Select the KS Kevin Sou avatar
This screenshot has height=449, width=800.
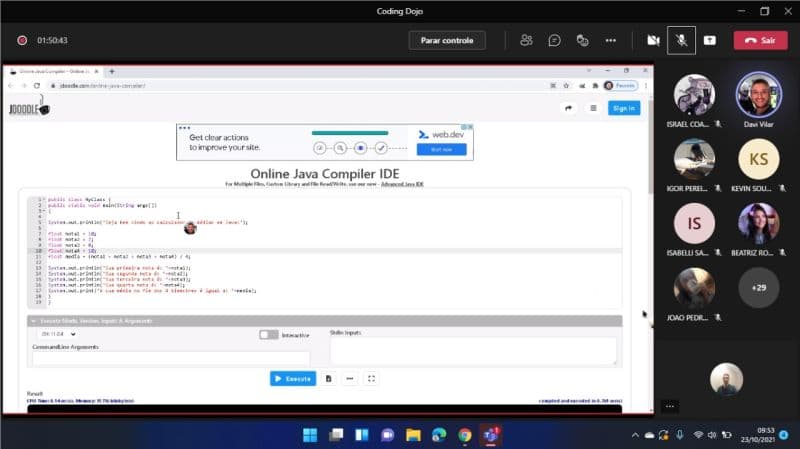click(x=759, y=159)
